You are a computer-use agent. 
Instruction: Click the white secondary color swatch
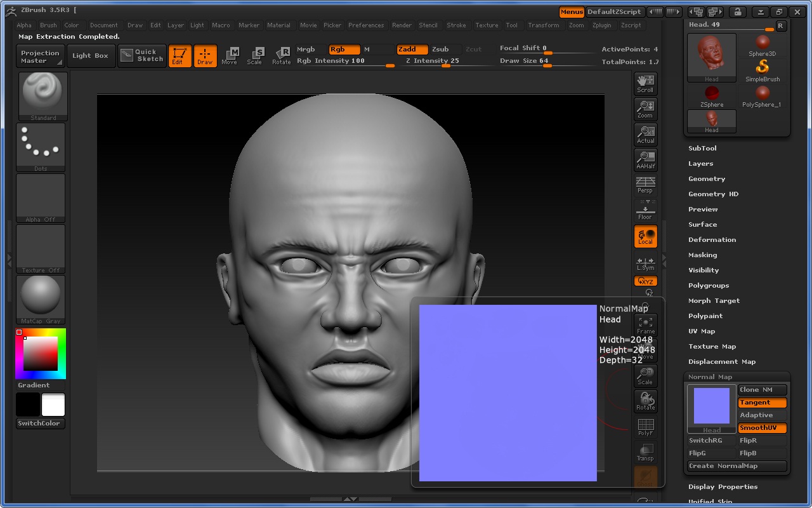pos(53,404)
